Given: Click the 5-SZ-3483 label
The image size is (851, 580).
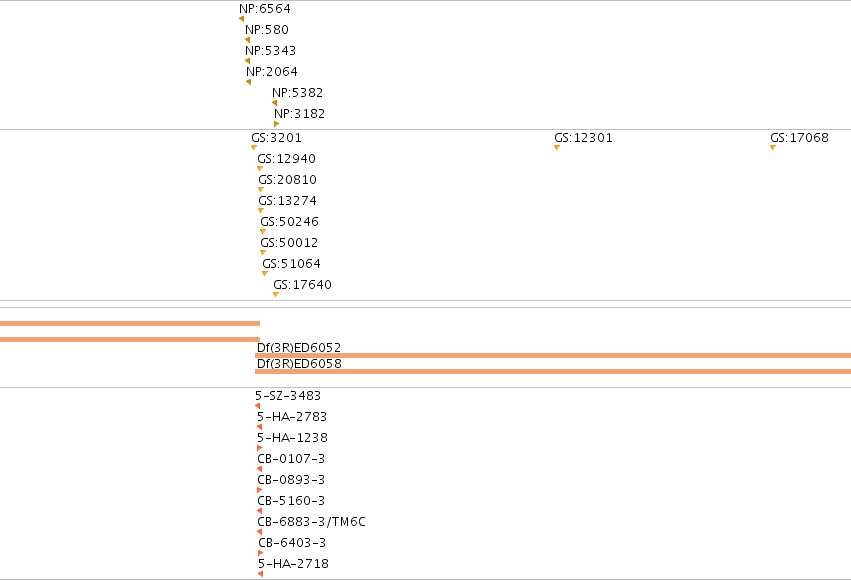Looking at the screenshot, I should (288, 396).
